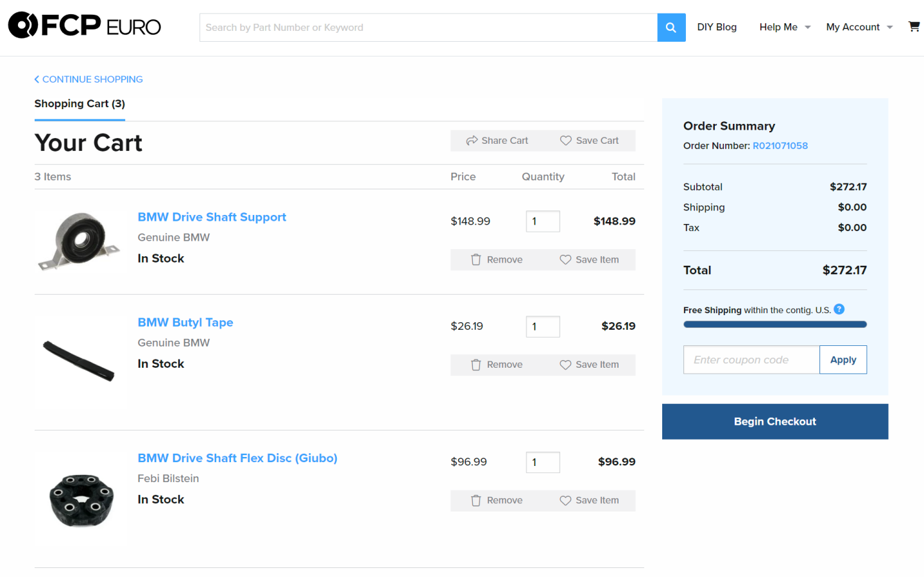This screenshot has height=577, width=924.
Task: Click the free shipping progress bar
Action: (x=775, y=325)
